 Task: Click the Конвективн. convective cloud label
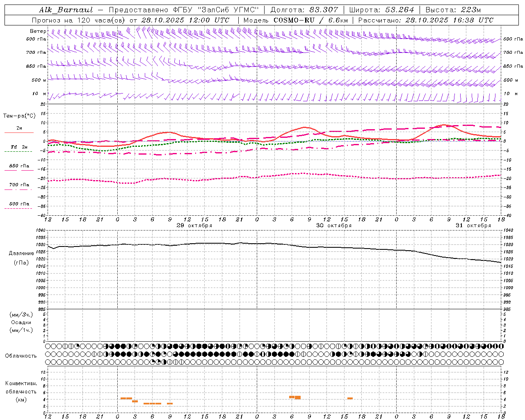(21, 383)
